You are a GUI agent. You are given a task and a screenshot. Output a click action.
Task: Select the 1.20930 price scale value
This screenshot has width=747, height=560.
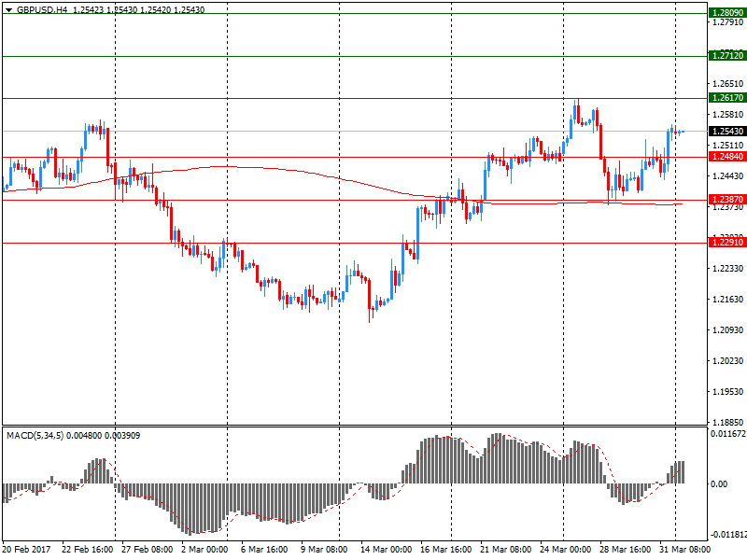[x=727, y=330]
